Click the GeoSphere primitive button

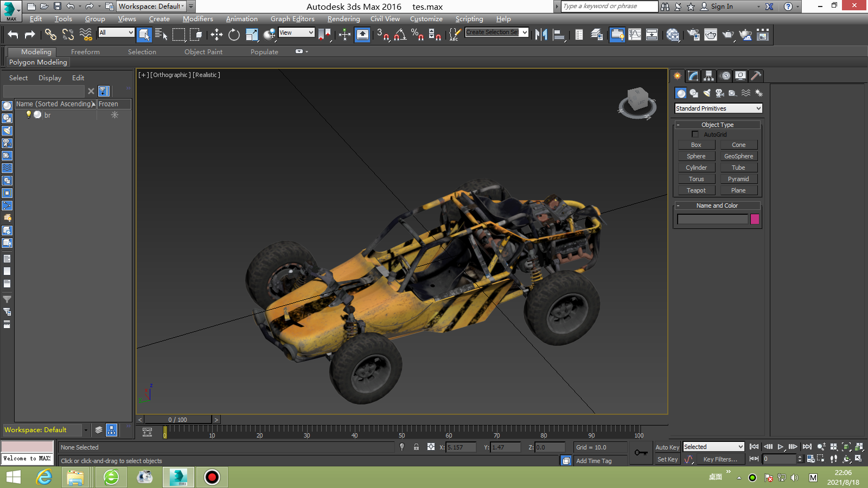coord(738,156)
